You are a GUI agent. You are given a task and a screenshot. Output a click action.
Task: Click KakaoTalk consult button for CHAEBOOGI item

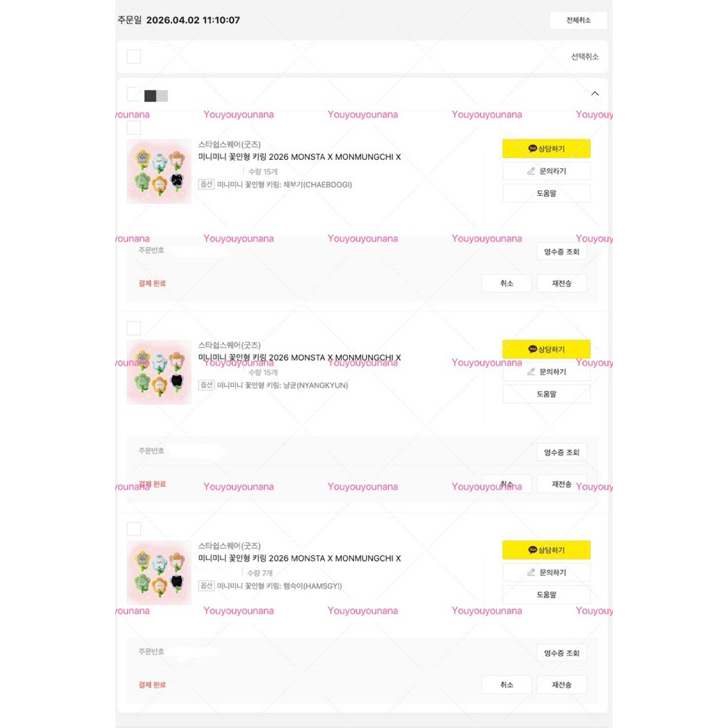point(546,149)
